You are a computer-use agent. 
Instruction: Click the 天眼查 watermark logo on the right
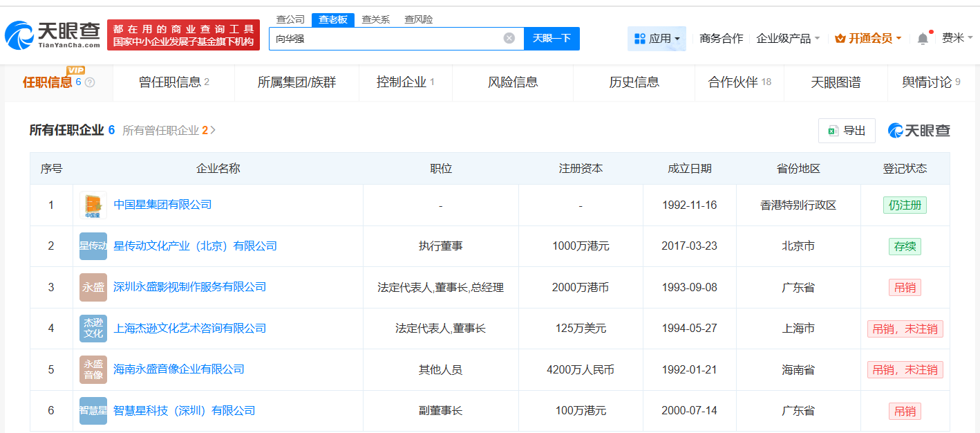(919, 130)
